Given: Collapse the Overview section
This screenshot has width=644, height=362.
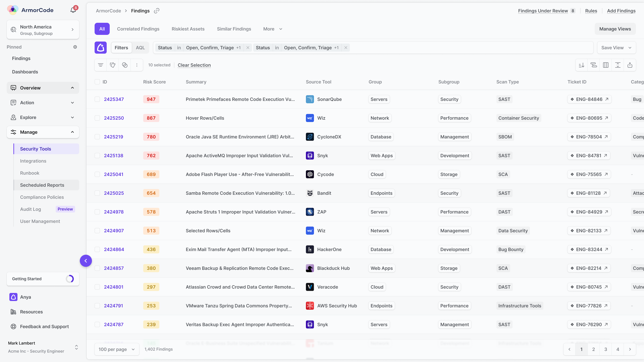Looking at the screenshot, I should (x=43, y=88).
